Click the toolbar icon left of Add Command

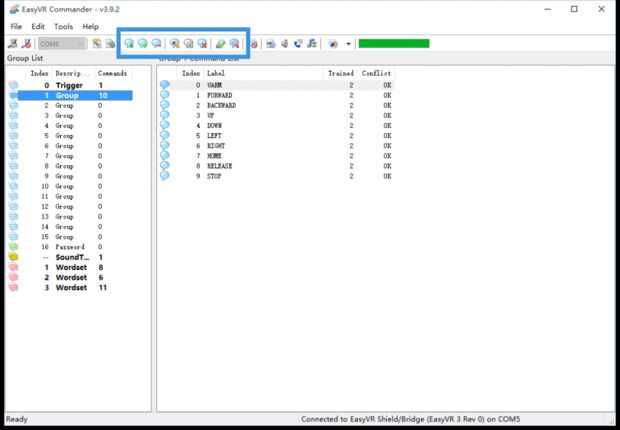coord(110,44)
